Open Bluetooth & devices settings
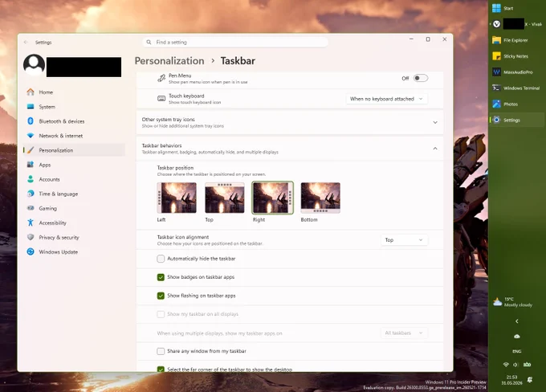The height and width of the screenshot is (392, 546). 74,121
